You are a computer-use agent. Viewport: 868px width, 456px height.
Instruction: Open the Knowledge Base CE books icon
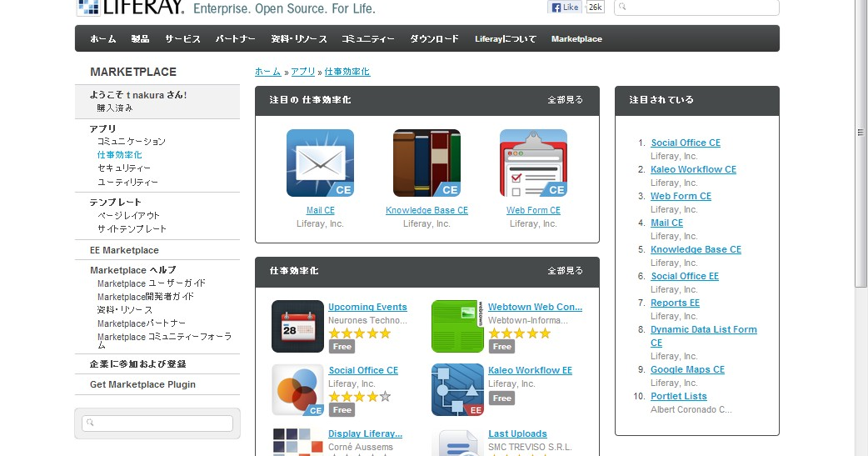tap(427, 163)
